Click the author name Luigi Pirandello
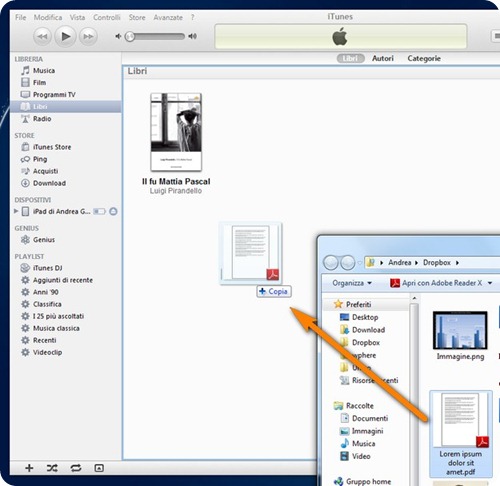 [176, 191]
